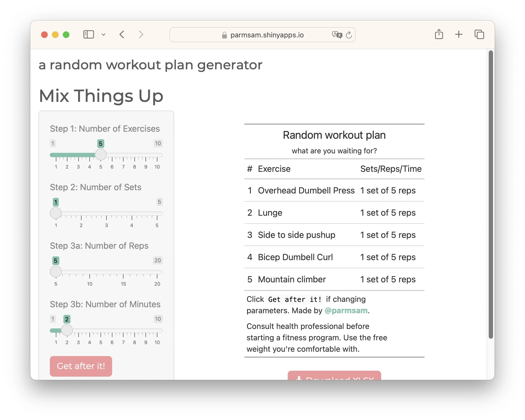Open a new tab with the plus icon
Image resolution: width=525 pixels, height=420 pixels.
(459, 34)
